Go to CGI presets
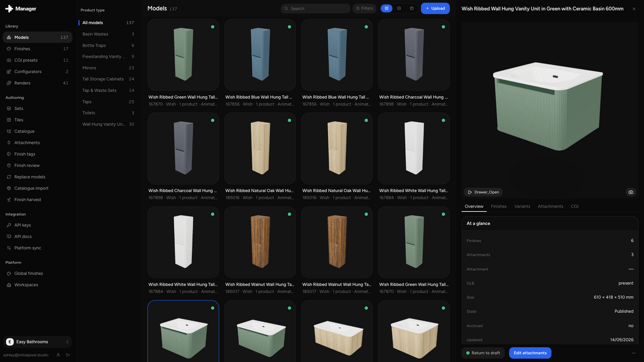 pos(37,60)
